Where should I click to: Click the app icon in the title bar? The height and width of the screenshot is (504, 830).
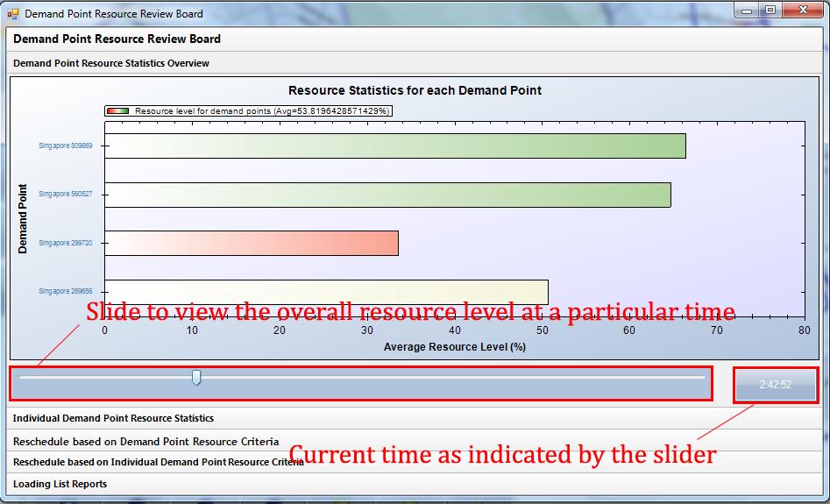point(12,14)
